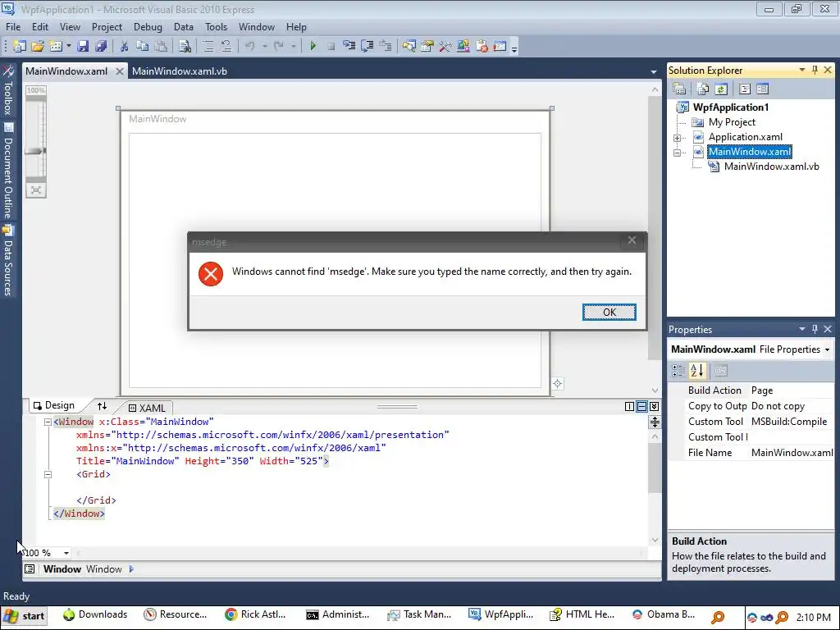Open the Project menu
This screenshot has width=840, height=630.
tap(107, 27)
